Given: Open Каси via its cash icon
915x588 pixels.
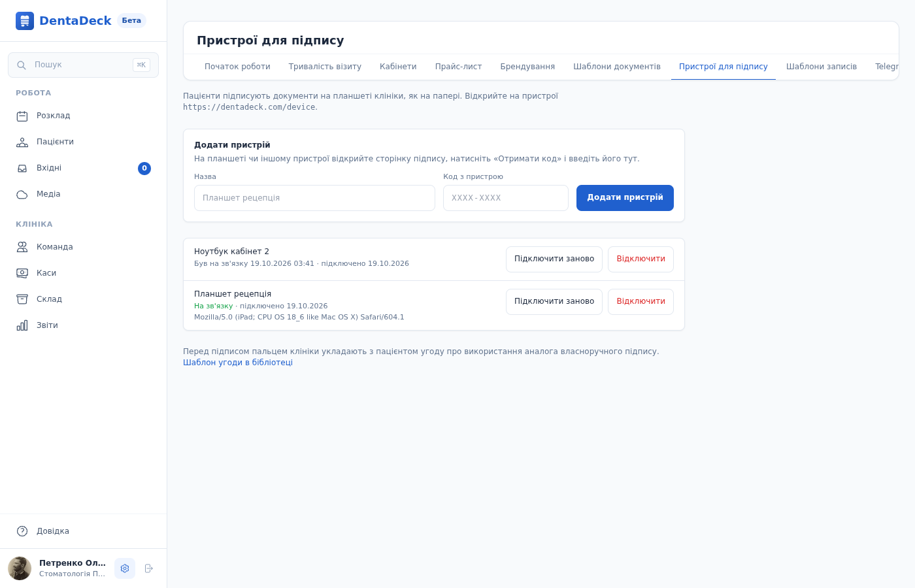Looking at the screenshot, I should point(22,273).
